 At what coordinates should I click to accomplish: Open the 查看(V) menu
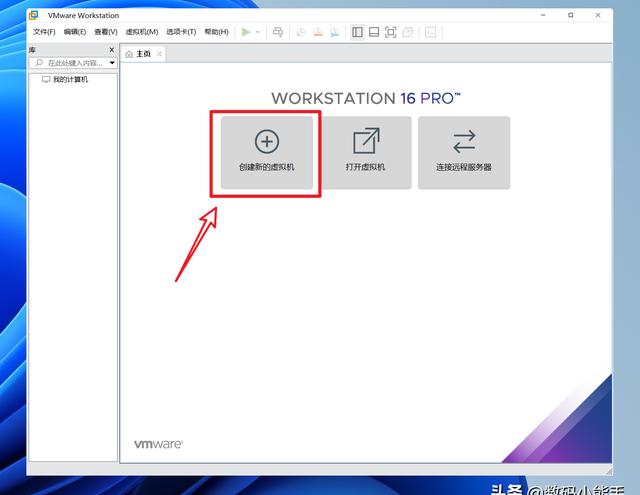pyautogui.click(x=106, y=32)
